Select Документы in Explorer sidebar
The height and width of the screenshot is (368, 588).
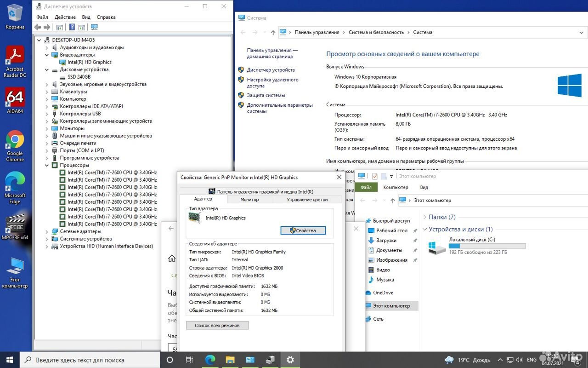click(x=389, y=250)
